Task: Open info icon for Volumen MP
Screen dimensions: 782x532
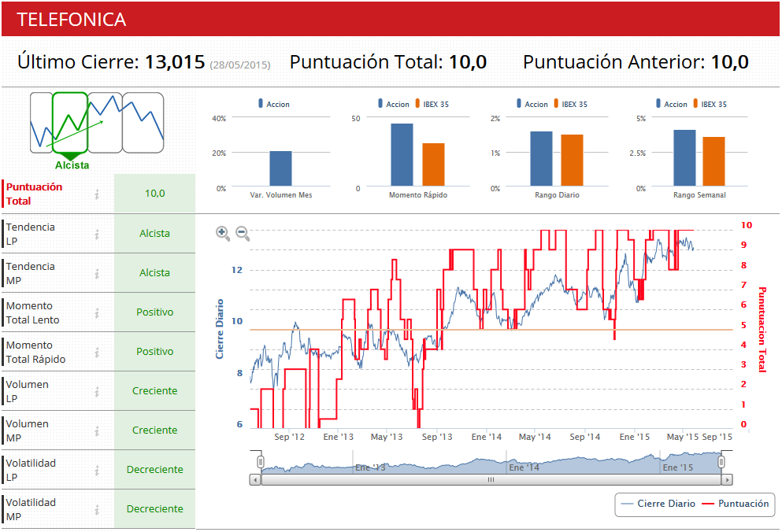Action: 97,430
